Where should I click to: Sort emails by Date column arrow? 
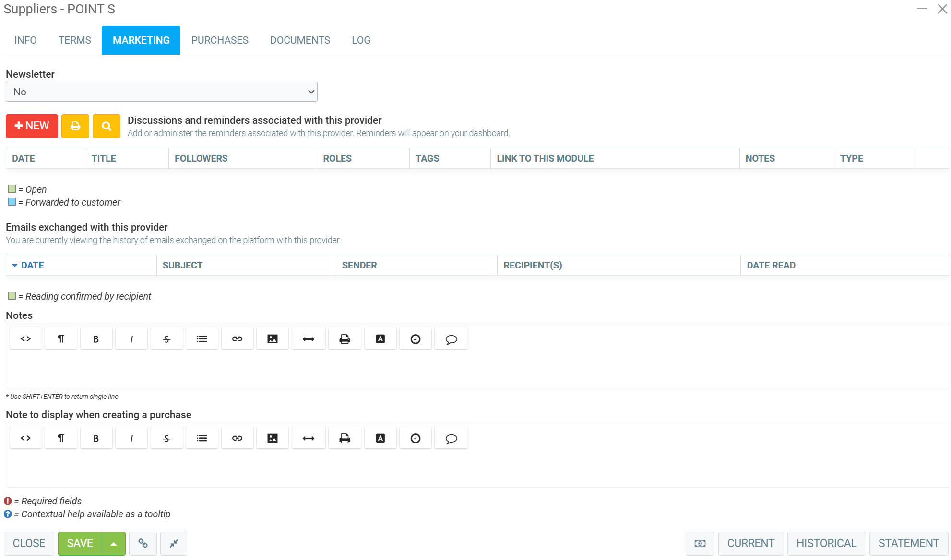pyautogui.click(x=15, y=265)
